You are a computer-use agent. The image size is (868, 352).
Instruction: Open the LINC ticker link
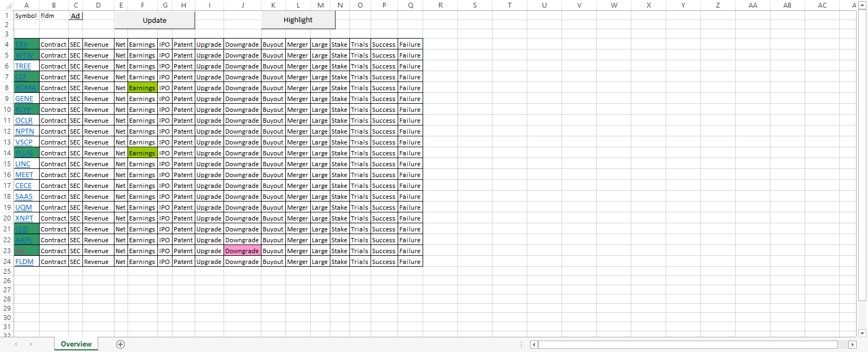(23, 164)
